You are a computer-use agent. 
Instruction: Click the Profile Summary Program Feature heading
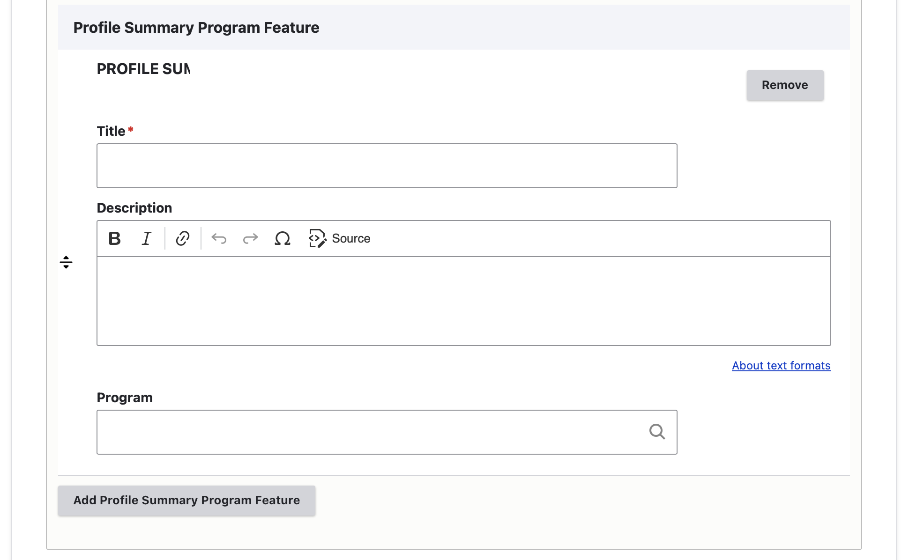[x=196, y=28]
